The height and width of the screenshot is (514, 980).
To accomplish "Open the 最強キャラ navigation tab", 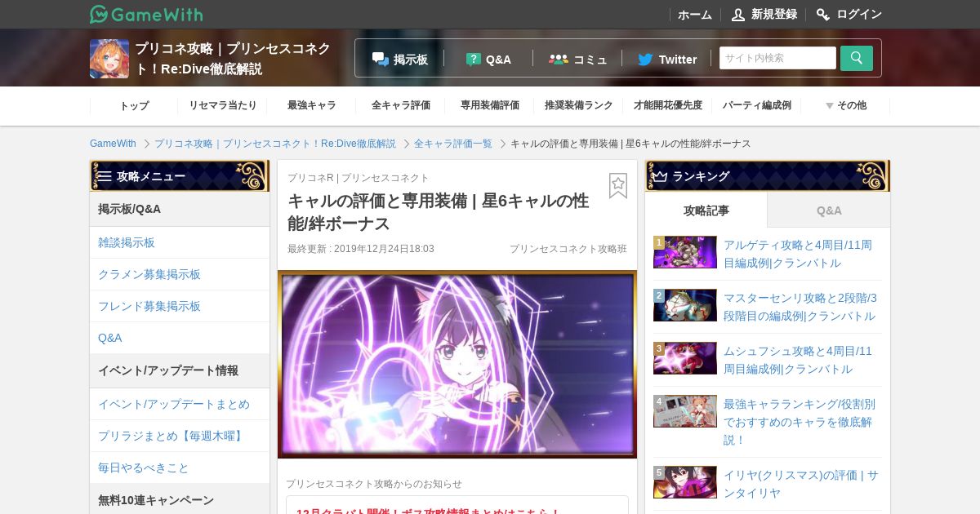I will point(311,105).
